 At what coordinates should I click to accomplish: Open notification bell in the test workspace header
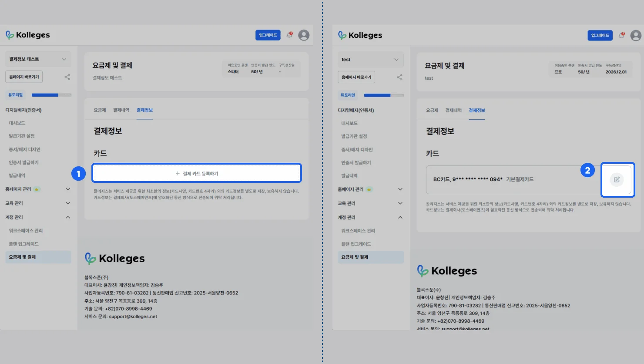(x=622, y=35)
